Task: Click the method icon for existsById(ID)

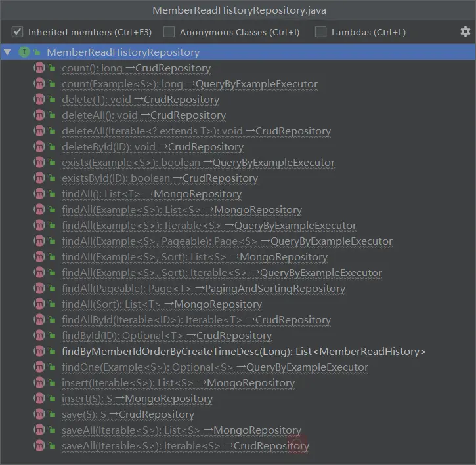Action: pos(39,178)
